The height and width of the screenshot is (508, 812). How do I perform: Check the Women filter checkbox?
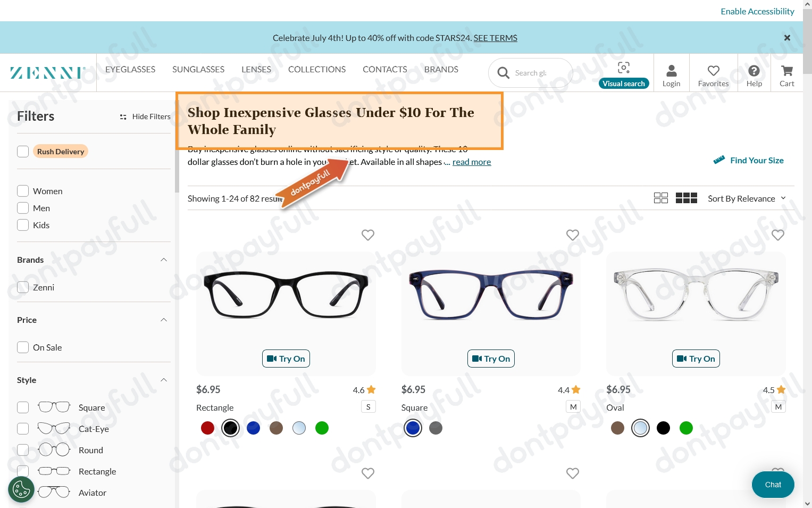pyautogui.click(x=23, y=191)
